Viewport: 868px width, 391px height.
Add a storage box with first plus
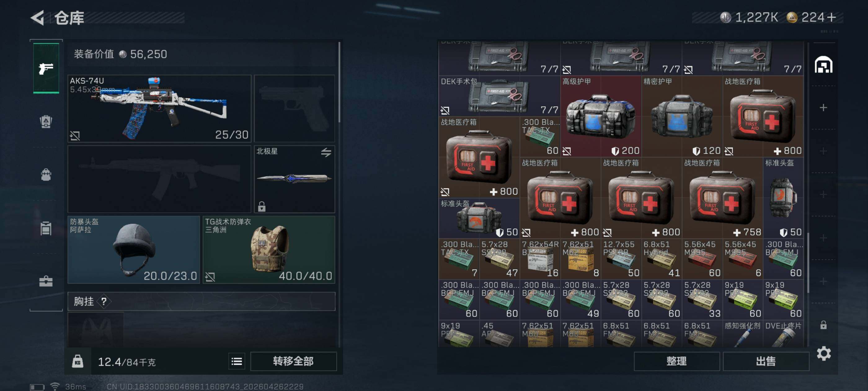click(823, 108)
